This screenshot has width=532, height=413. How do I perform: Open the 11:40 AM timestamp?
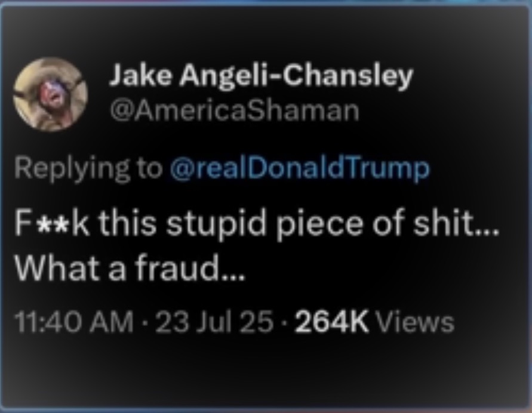tap(74, 322)
